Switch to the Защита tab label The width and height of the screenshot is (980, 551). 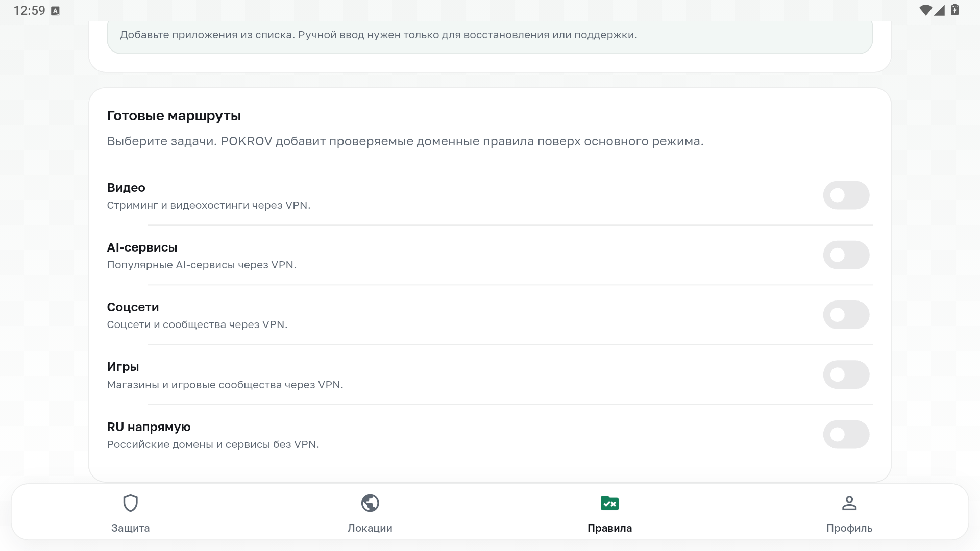pos(131,528)
